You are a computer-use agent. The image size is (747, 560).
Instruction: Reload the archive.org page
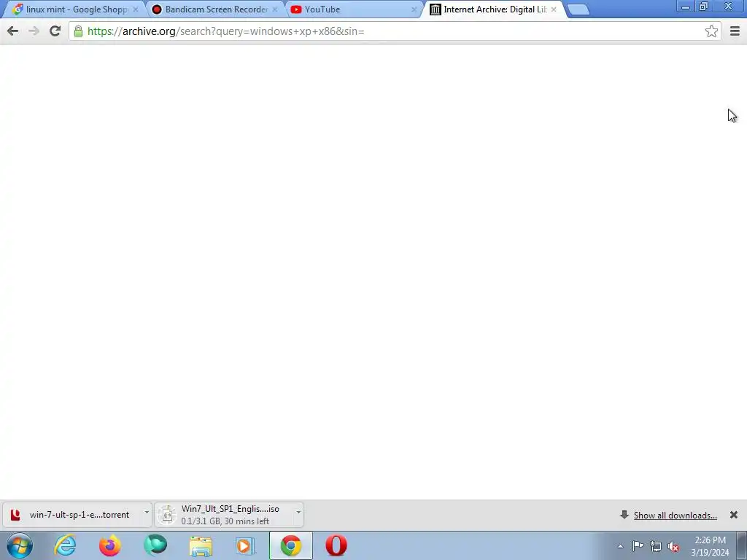click(x=55, y=31)
